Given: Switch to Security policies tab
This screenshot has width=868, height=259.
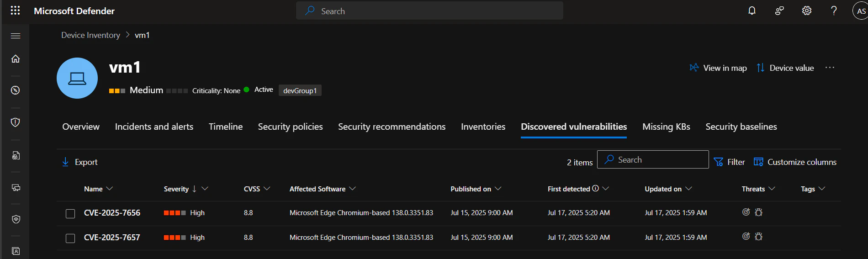Looking at the screenshot, I should (290, 127).
